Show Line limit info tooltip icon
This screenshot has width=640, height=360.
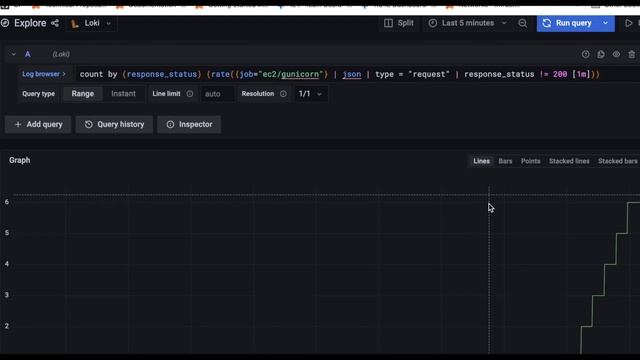[190, 94]
